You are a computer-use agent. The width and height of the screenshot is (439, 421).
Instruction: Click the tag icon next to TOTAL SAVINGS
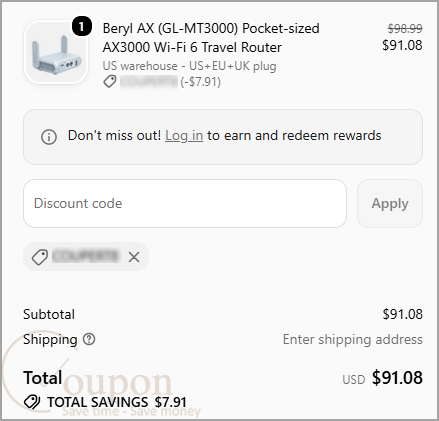click(x=32, y=402)
